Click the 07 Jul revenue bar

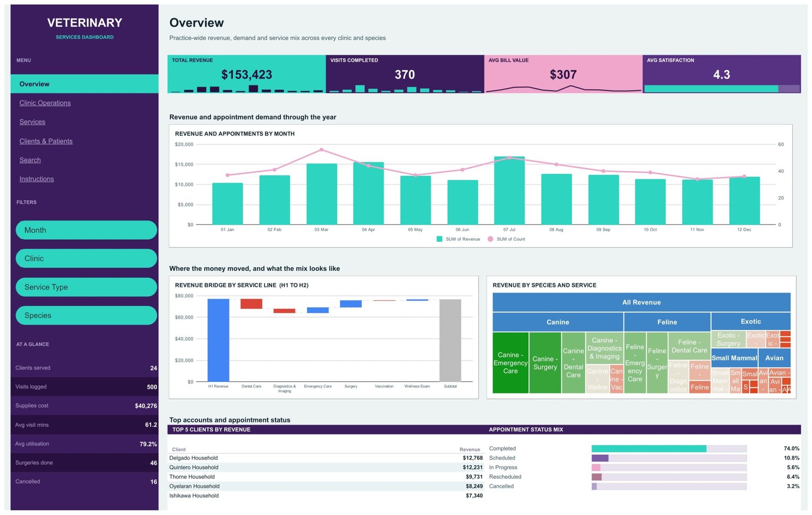pyautogui.click(x=509, y=190)
